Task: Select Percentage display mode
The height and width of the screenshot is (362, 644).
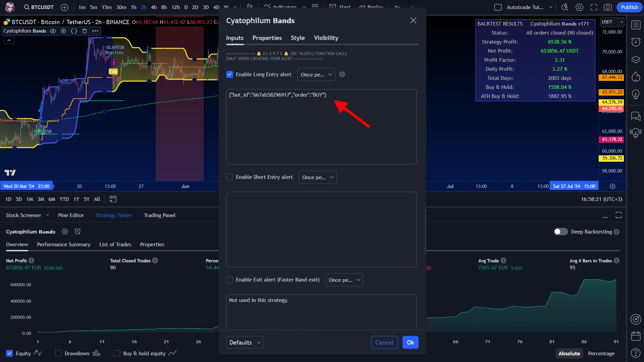Action: (601, 353)
